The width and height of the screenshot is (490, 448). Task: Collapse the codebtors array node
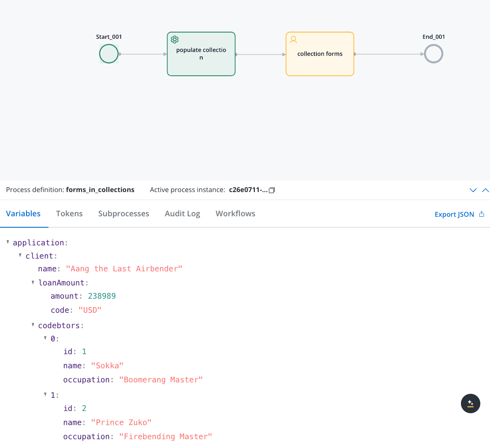[x=33, y=325]
